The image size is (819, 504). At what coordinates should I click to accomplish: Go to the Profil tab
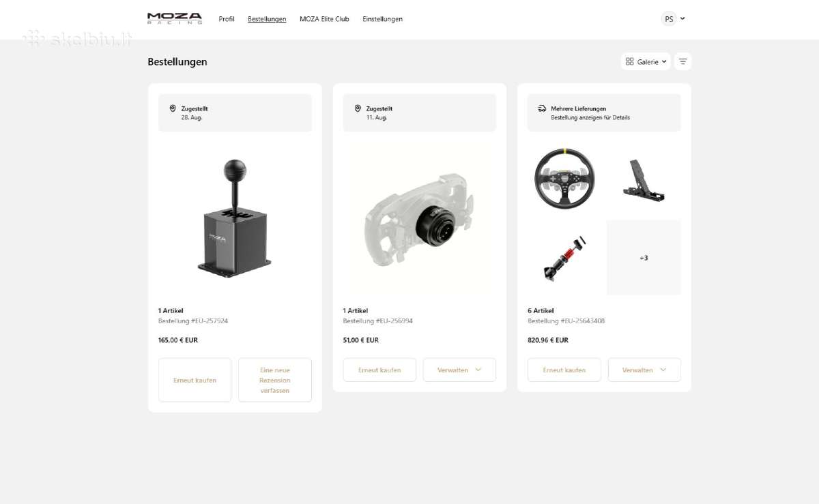coord(227,19)
